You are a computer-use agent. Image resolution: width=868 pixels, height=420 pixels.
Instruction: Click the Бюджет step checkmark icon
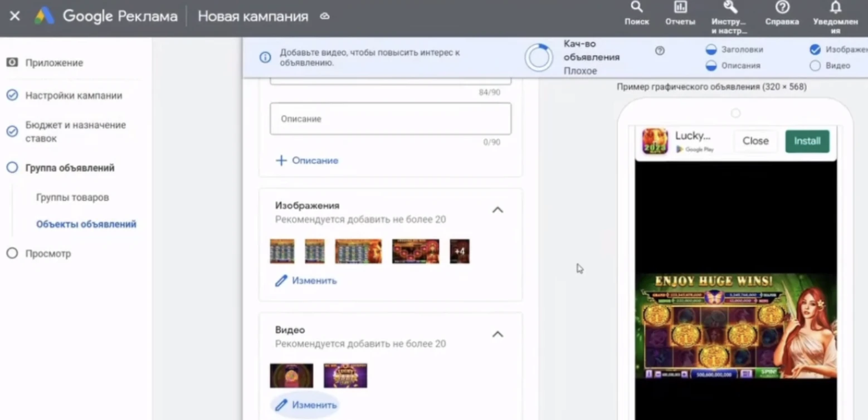12,131
